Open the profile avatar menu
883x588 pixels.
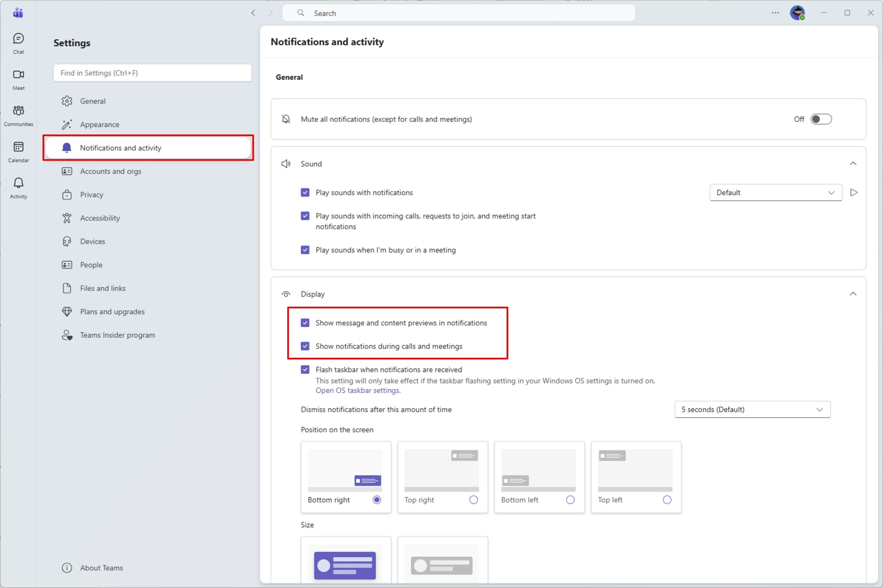tap(797, 13)
